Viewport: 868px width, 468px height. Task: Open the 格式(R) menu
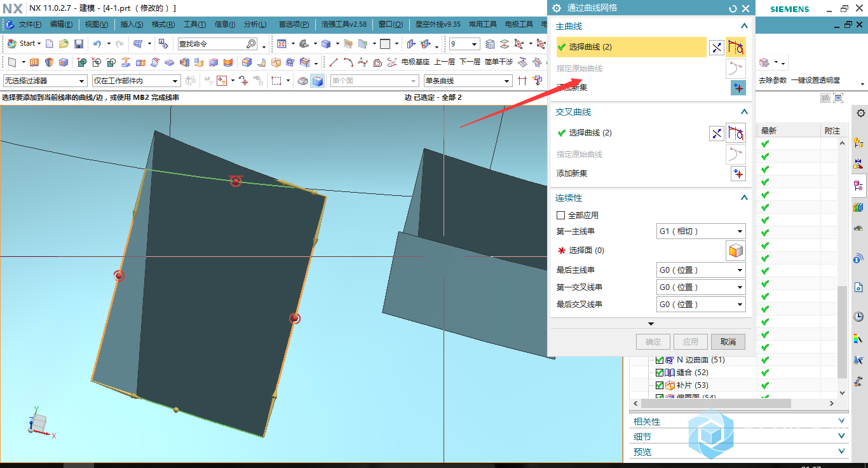(x=163, y=25)
